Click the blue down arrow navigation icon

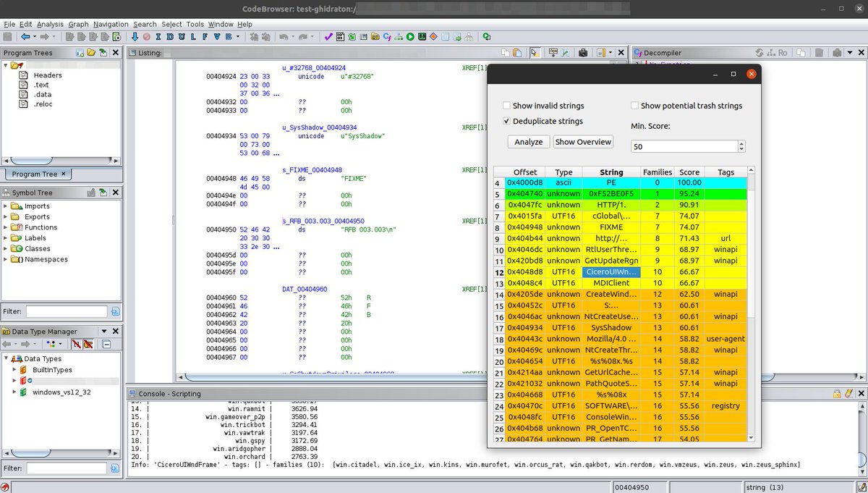(x=135, y=36)
